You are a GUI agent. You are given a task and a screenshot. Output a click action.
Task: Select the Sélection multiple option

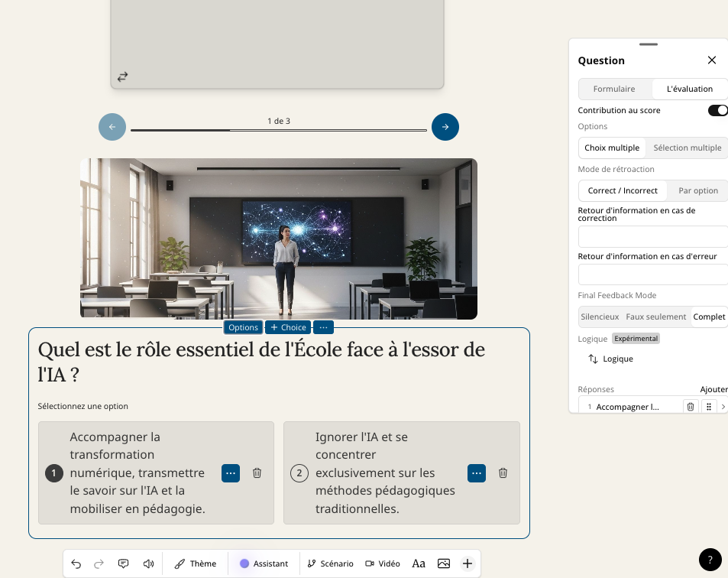point(687,148)
